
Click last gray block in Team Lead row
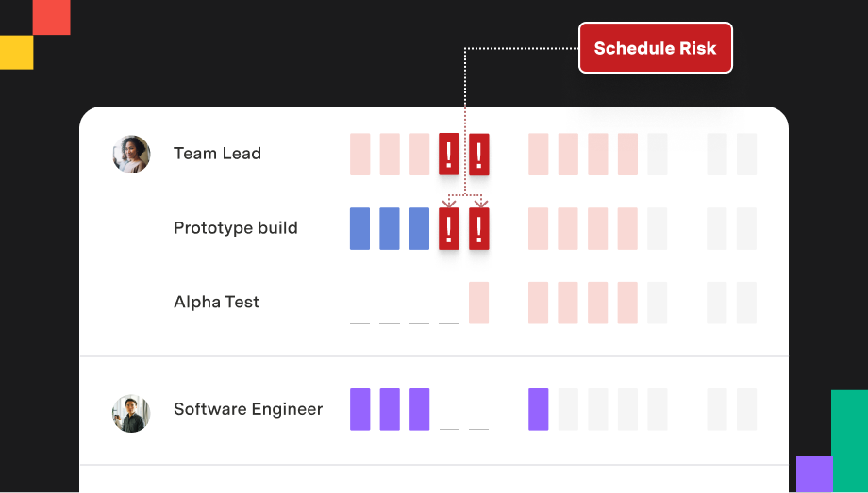747,154
